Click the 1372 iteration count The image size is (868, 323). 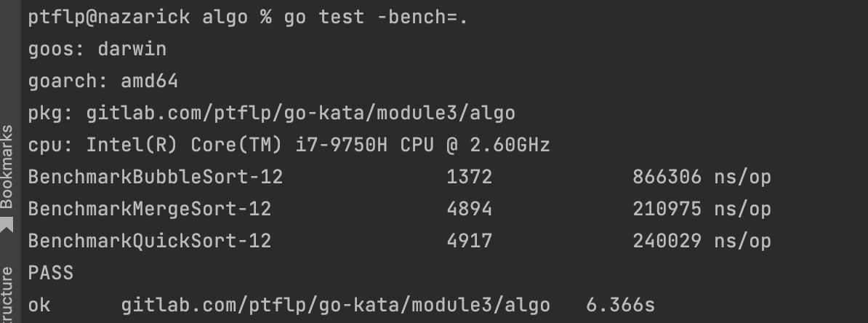(x=469, y=177)
